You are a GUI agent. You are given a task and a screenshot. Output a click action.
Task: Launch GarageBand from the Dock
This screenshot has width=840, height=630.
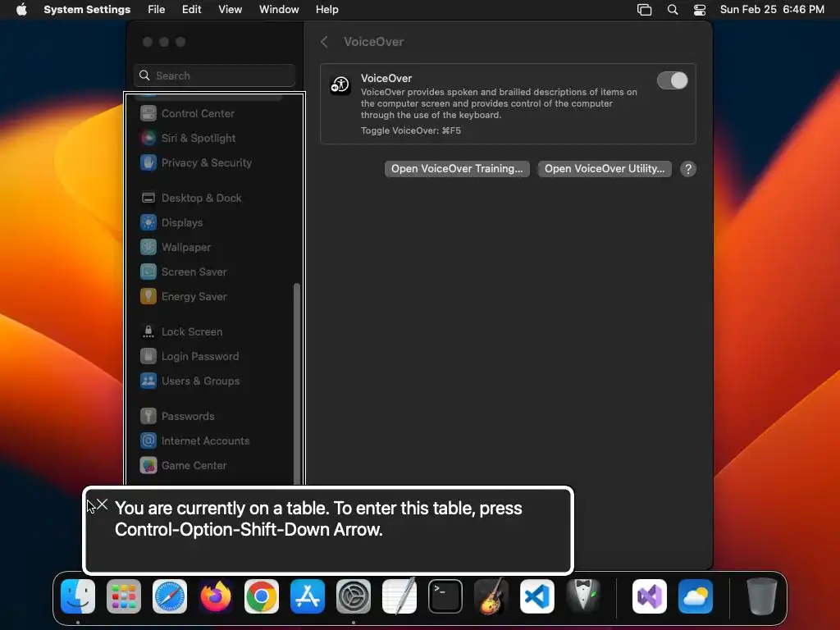pos(491,597)
